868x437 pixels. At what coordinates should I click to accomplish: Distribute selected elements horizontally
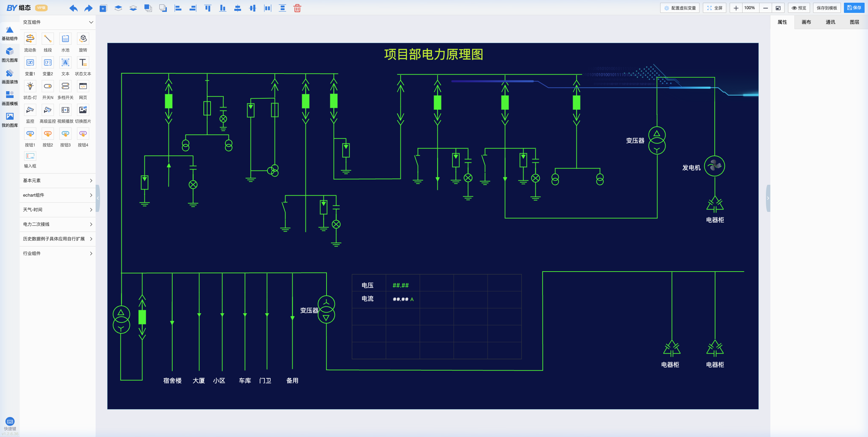click(268, 8)
